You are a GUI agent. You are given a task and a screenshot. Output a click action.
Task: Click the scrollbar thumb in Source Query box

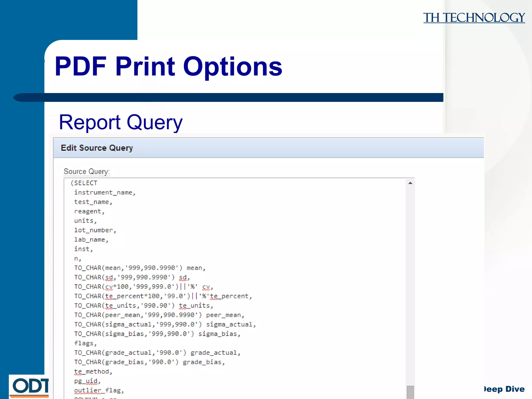pos(410,392)
